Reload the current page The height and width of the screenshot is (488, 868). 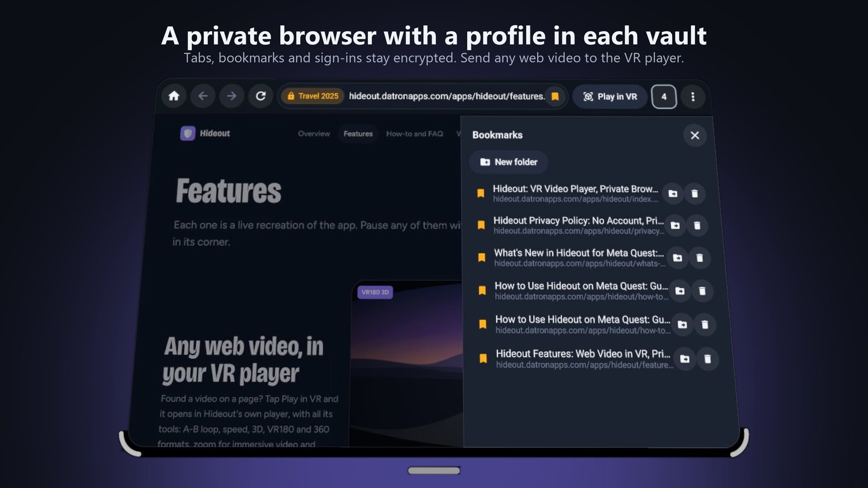coord(260,96)
